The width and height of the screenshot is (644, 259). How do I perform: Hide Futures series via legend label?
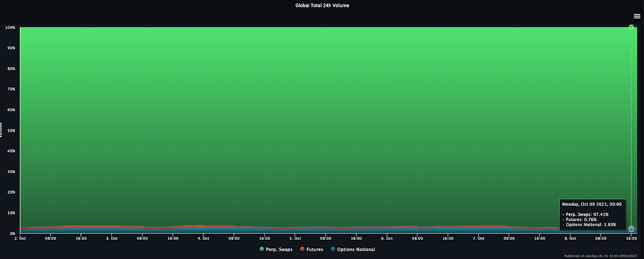pos(315,249)
